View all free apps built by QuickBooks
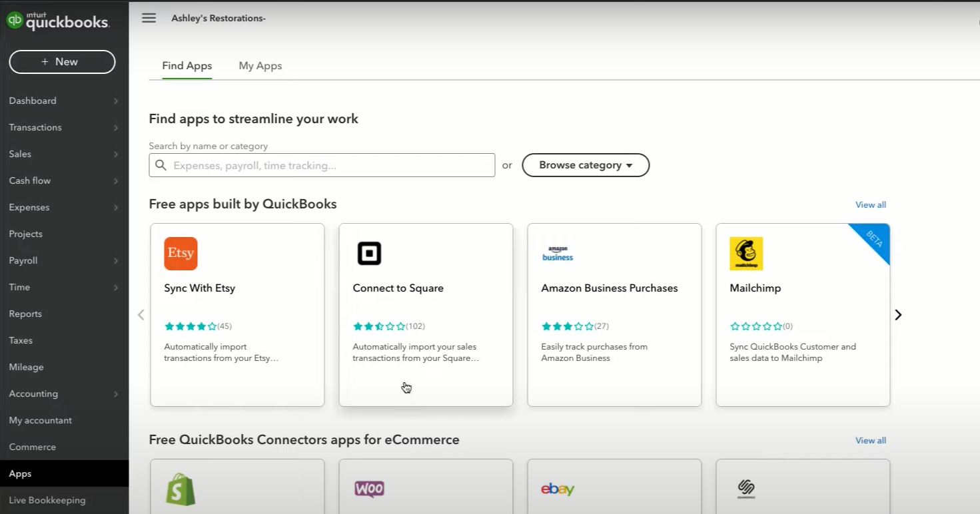Screen dimensions: 980x514 (871, 205)
